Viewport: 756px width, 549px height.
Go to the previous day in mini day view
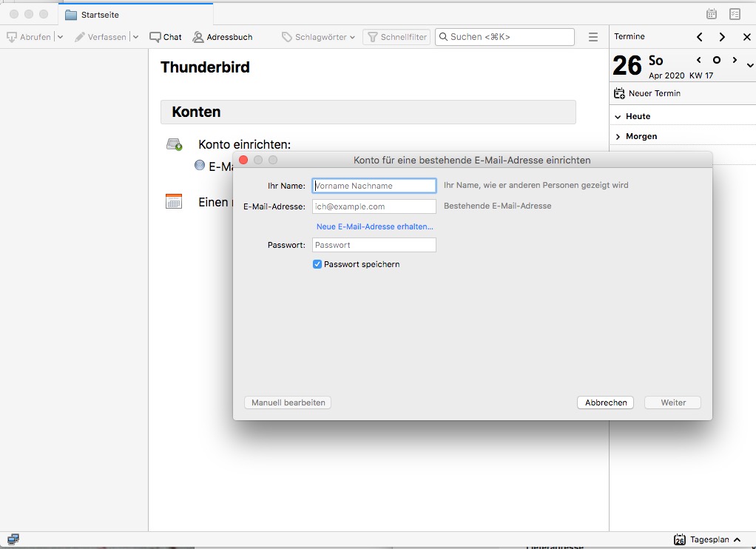(x=698, y=60)
